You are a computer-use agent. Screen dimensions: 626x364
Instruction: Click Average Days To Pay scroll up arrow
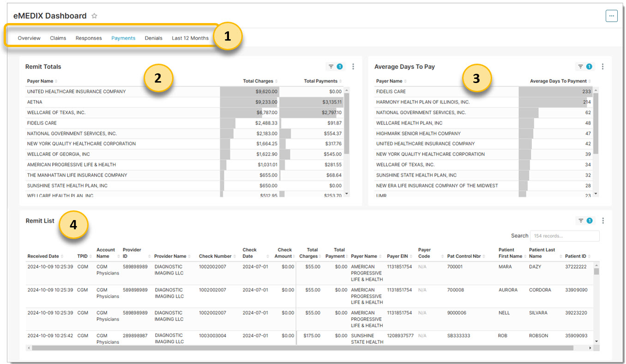[x=596, y=90]
